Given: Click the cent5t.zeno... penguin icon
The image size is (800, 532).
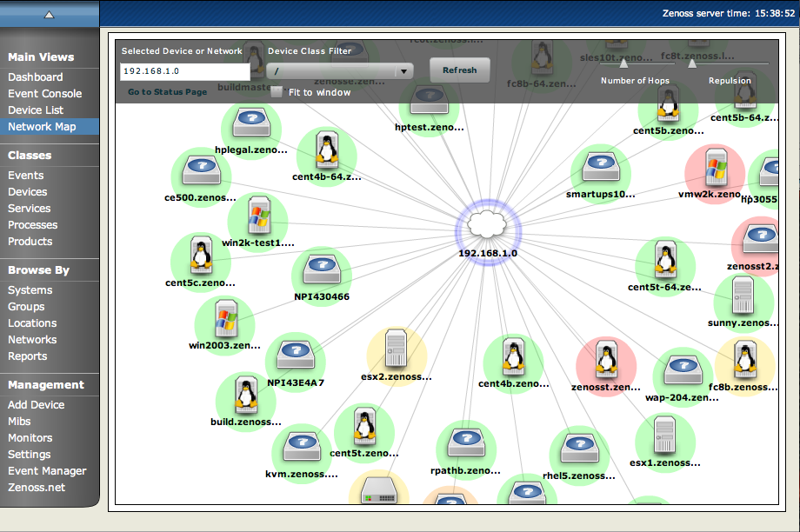Looking at the screenshot, I should tap(364, 426).
